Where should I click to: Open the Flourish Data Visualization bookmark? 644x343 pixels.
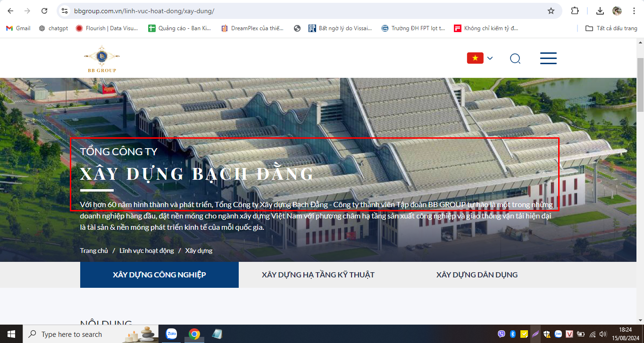107,28
